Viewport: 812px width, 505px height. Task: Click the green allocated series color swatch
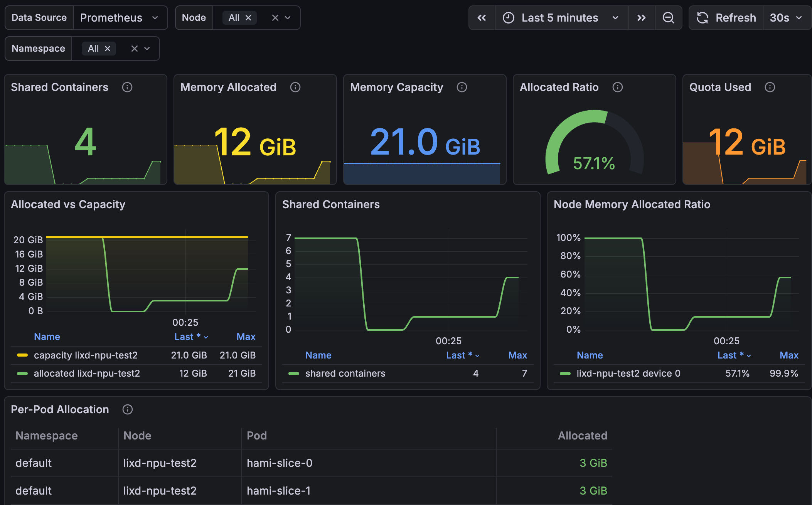click(22, 373)
